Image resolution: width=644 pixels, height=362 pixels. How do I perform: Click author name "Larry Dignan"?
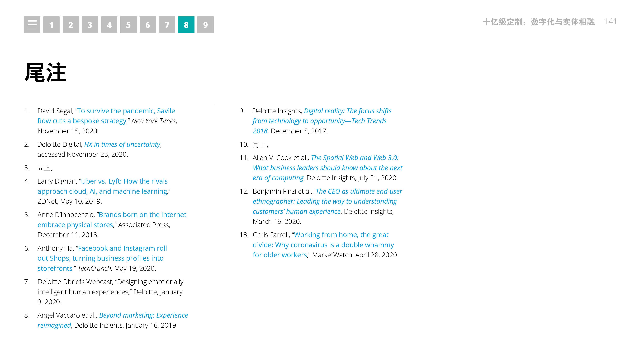(57, 181)
